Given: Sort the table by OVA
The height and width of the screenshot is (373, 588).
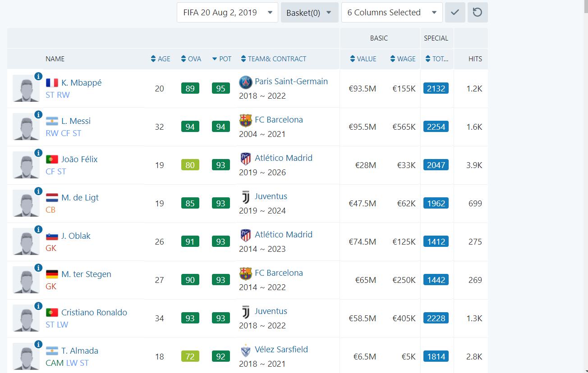Looking at the screenshot, I should 191,59.
